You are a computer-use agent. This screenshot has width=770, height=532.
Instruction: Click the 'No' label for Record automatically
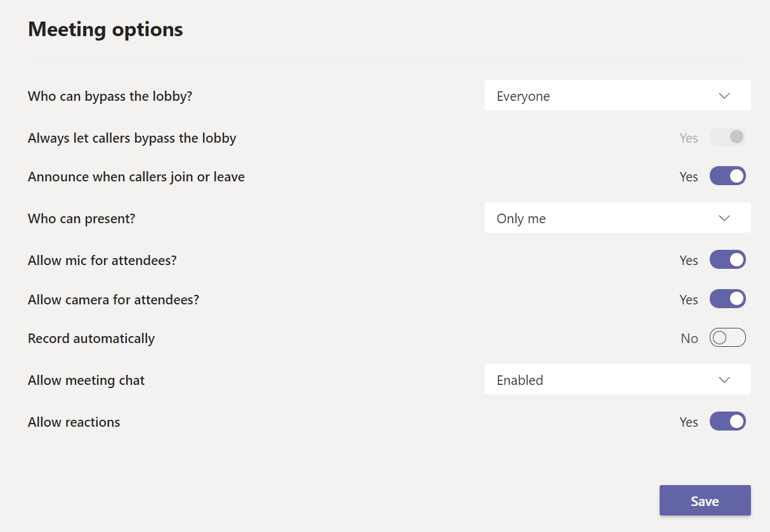[689, 337]
